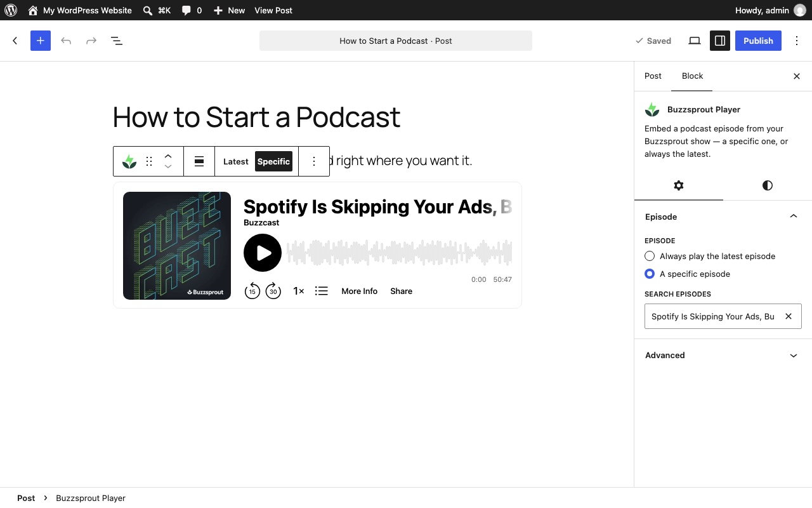This screenshot has width=812, height=508.
Task: Click the paragraph text above player
Action: (x=401, y=161)
